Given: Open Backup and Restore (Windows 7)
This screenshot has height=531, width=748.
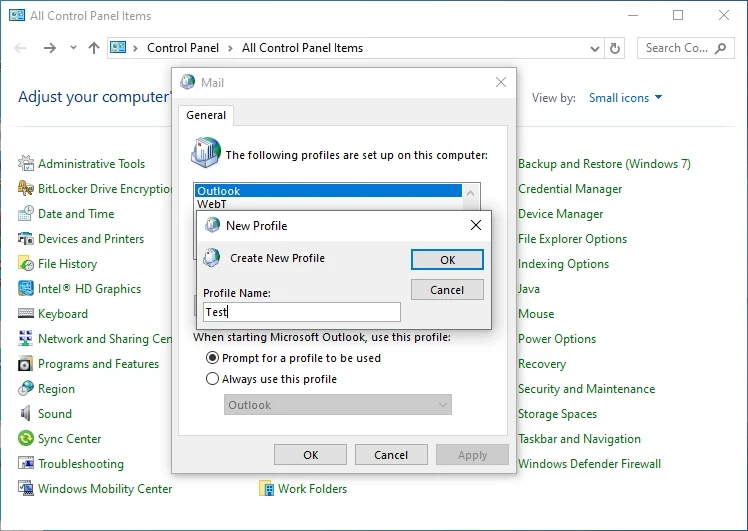Looking at the screenshot, I should click(604, 164).
